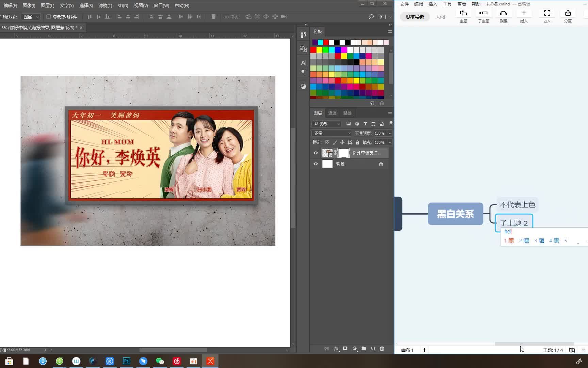Lock the layer position with the move lock icon
The height and width of the screenshot is (368, 588).
pos(342,142)
